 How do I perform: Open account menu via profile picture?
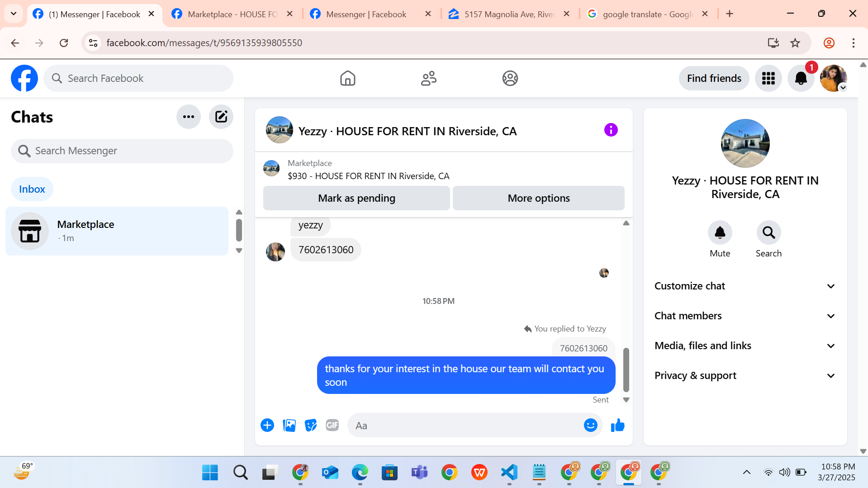833,78
